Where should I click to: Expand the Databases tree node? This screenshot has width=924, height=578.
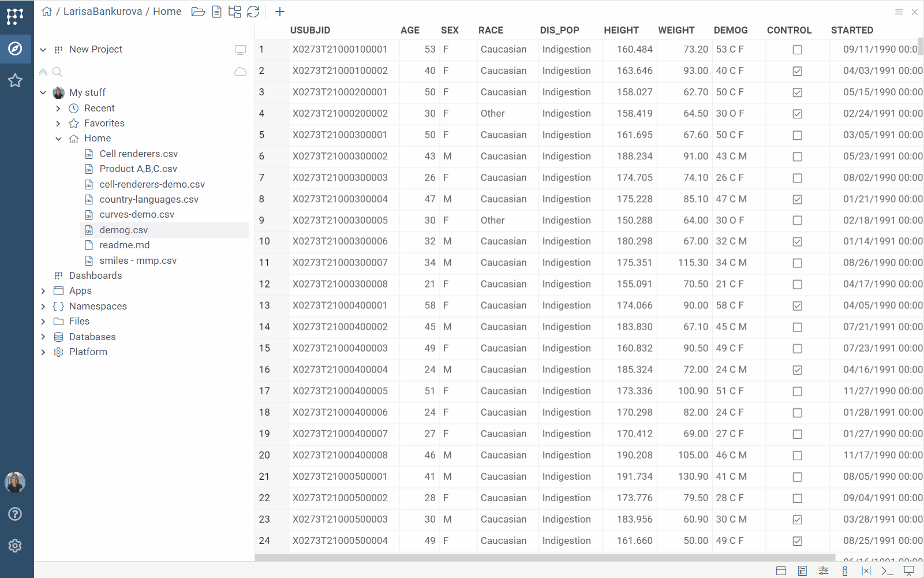pos(43,337)
